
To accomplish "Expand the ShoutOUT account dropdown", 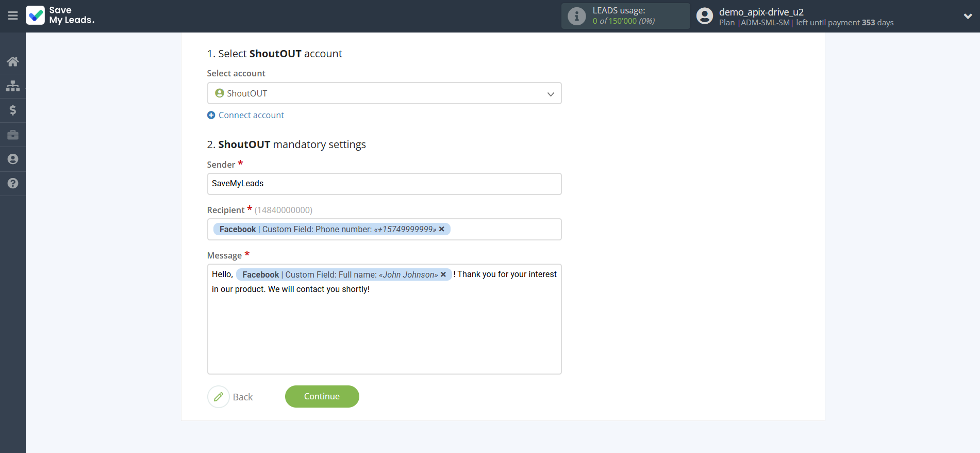I will (550, 94).
